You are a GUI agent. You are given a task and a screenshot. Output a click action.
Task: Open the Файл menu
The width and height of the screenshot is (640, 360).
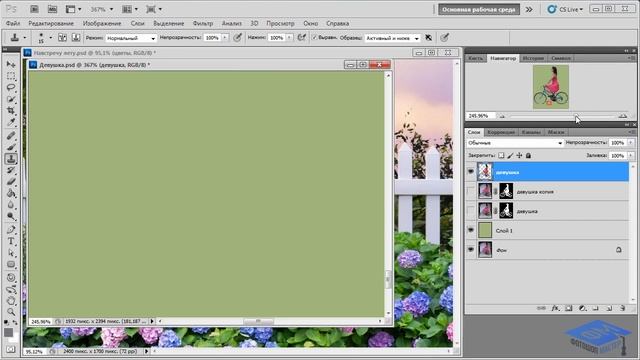(x=13, y=23)
